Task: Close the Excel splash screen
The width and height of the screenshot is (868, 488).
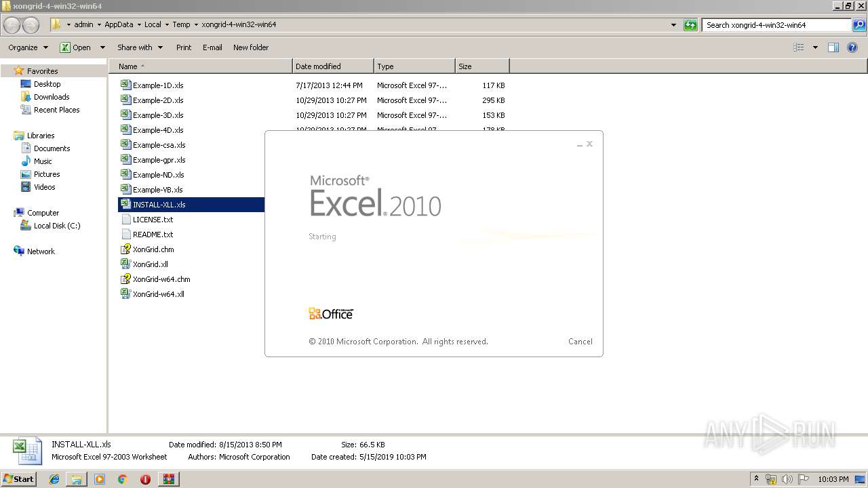Action: (589, 144)
